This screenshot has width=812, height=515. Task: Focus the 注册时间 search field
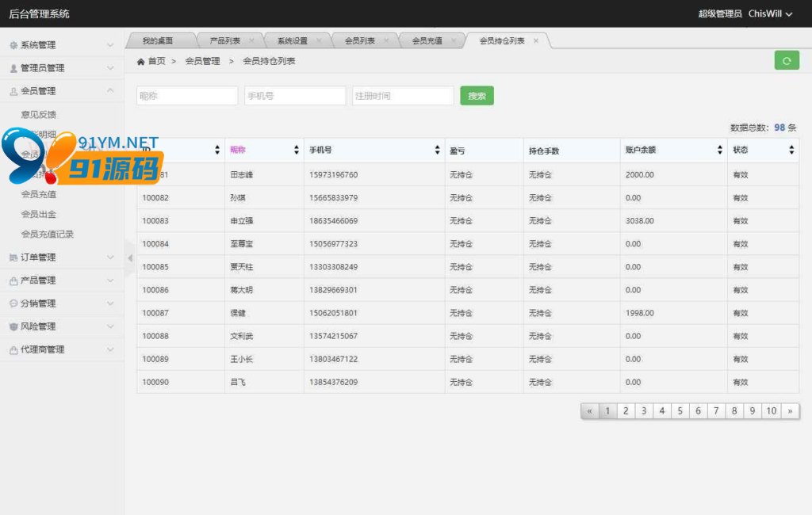click(x=403, y=96)
